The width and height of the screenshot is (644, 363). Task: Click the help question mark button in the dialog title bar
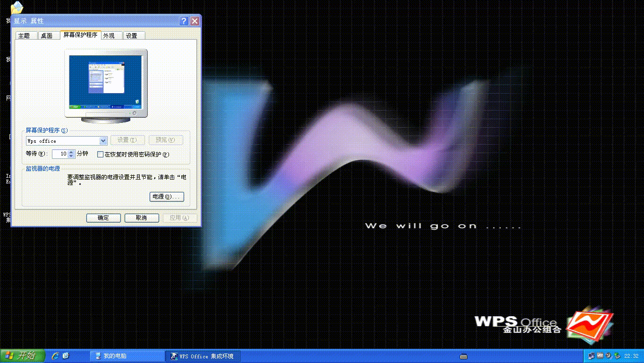point(184,21)
